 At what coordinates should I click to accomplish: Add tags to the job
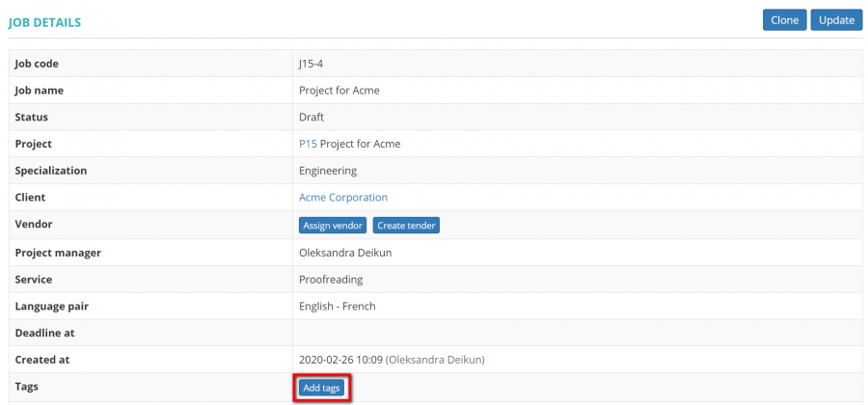coord(320,388)
